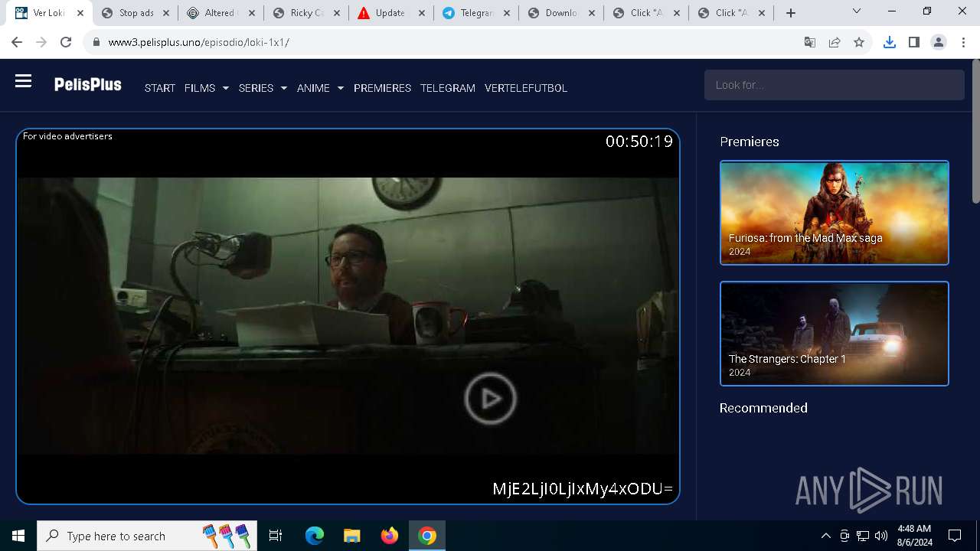The width and height of the screenshot is (980, 551).
Task: Close the Ver Loki tab
Action: pos(80,13)
